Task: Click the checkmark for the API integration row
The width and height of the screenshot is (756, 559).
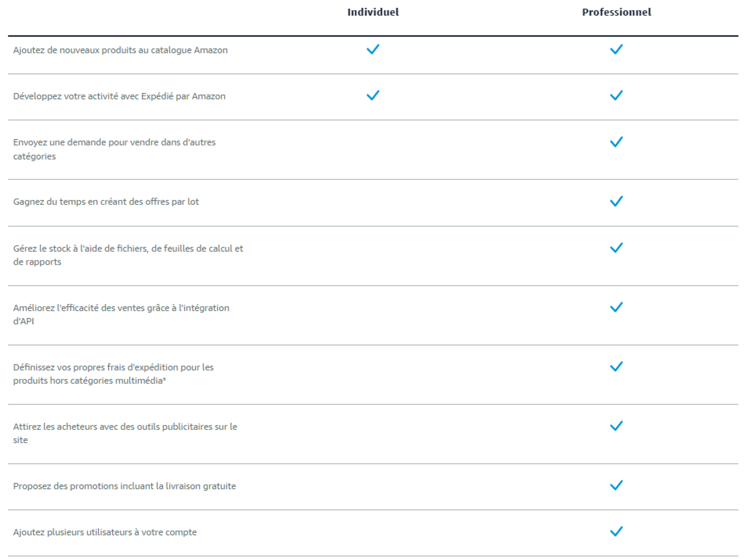Action: click(x=616, y=307)
